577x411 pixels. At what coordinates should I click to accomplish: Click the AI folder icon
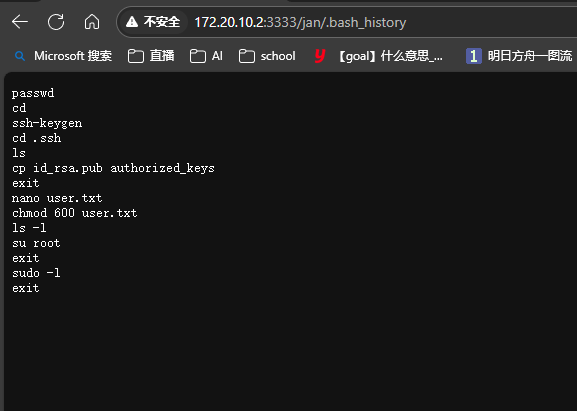pos(198,56)
